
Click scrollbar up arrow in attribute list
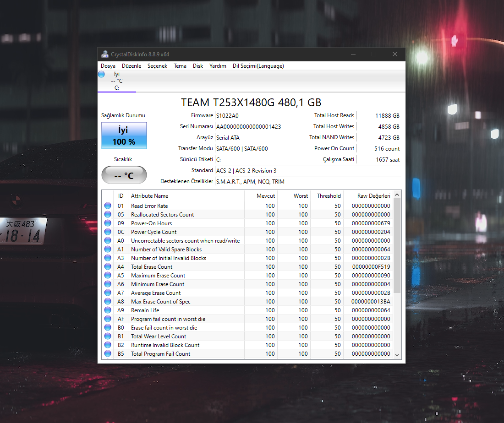[397, 195]
